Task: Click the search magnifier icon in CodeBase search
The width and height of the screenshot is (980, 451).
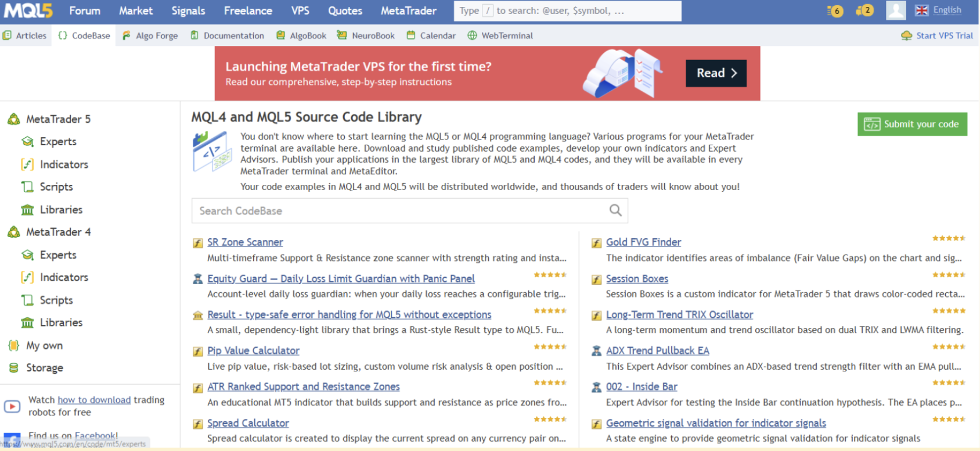Action: pos(615,210)
